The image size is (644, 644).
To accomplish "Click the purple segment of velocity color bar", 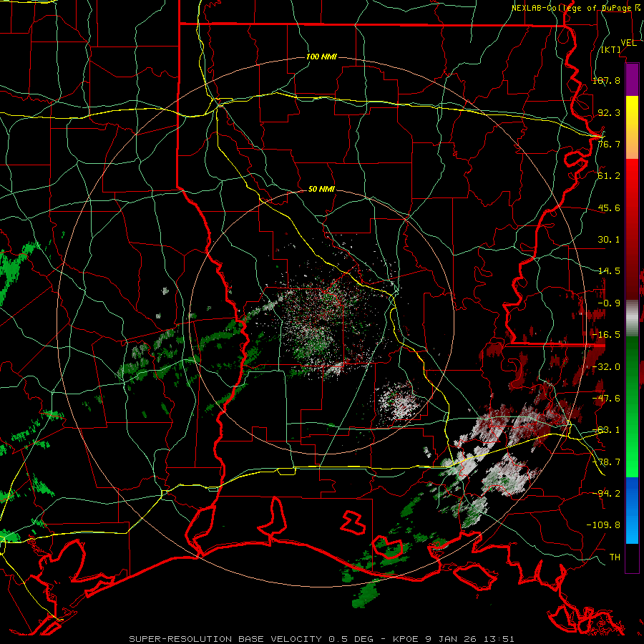I will 632,79.
